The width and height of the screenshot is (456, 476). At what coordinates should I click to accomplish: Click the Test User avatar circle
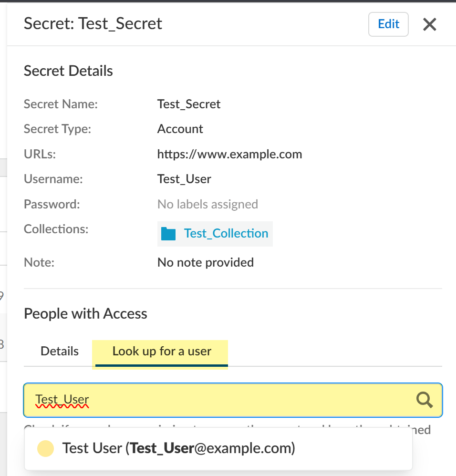point(45,448)
